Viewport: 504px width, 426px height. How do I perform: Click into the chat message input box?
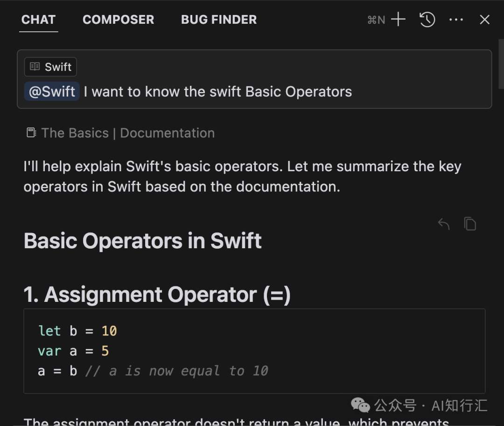pyautogui.click(x=254, y=79)
